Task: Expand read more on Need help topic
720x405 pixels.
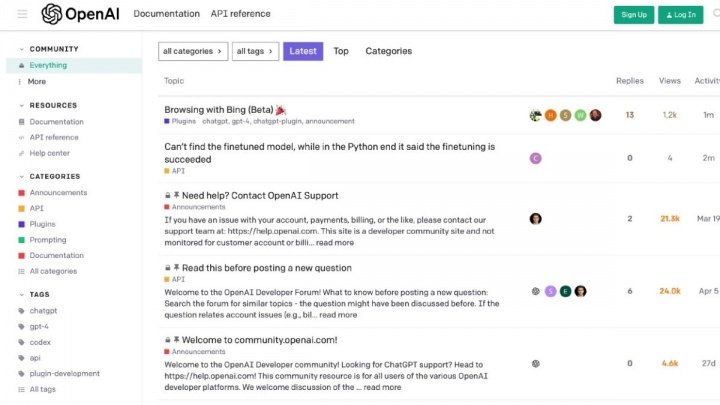Action: click(x=335, y=243)
